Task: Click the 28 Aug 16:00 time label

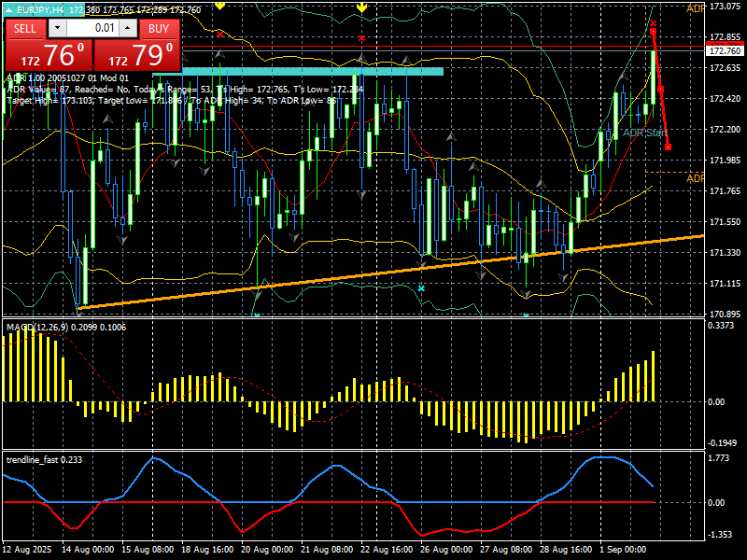Action: pos(567,549)
